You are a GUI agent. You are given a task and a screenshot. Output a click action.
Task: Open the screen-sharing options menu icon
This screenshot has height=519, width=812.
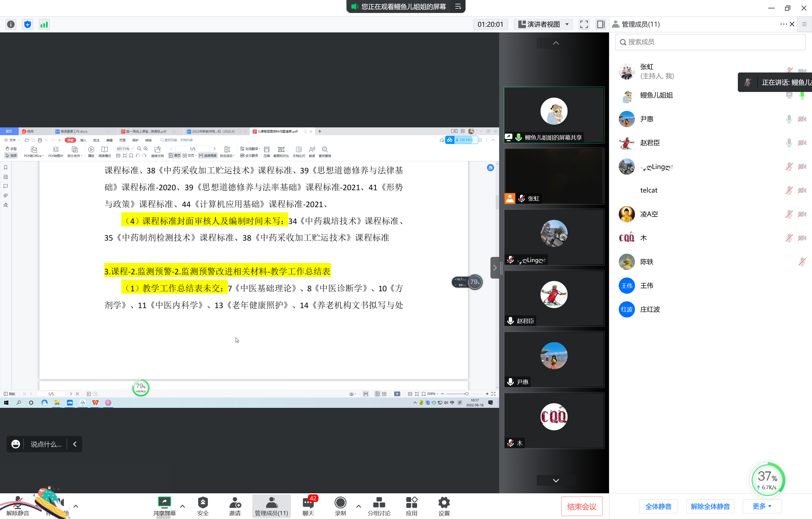click(x=458, y=6)
